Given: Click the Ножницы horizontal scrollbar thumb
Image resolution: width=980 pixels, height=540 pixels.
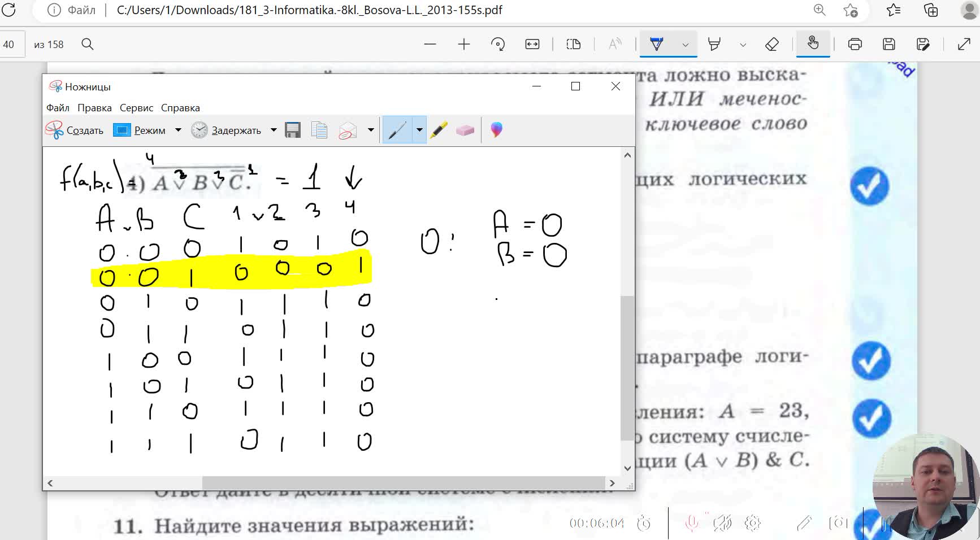Looking at the screenshot, I should click(404, 483).
